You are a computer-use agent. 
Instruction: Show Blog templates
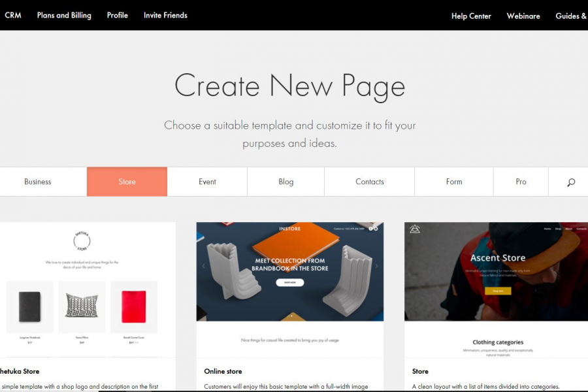(286, 182)
